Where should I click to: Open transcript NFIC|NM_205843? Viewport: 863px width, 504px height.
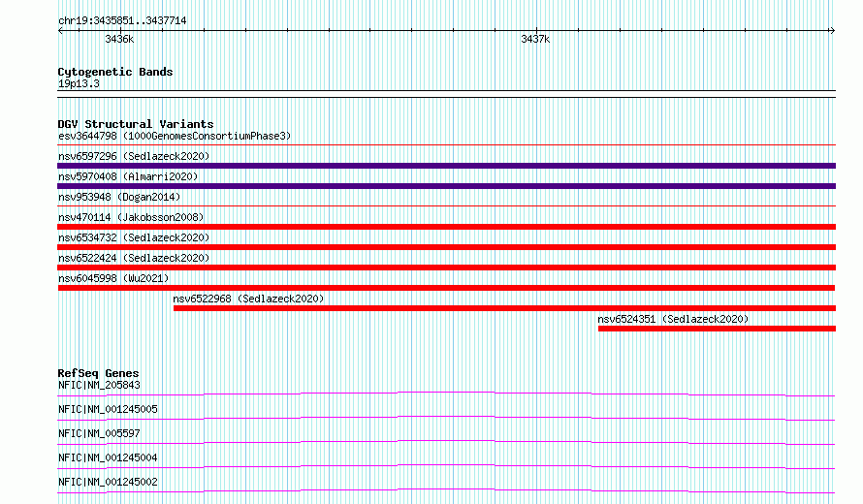click(99, 385)
